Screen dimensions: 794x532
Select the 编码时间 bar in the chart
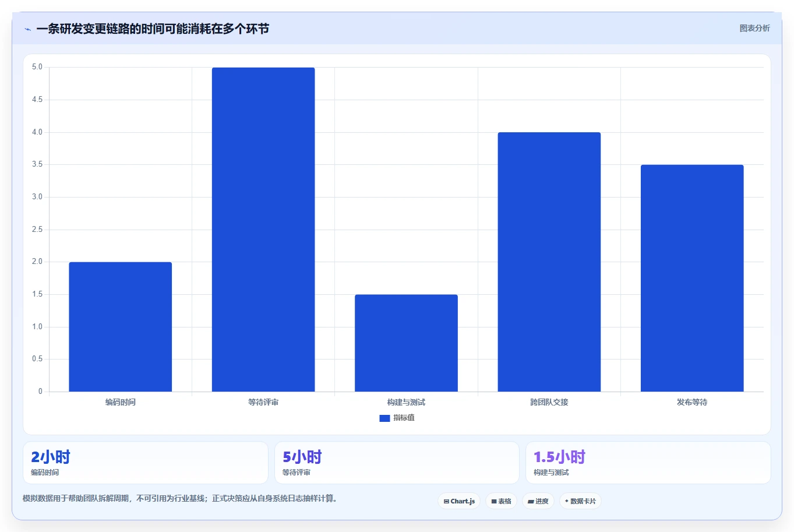point(121,327)
